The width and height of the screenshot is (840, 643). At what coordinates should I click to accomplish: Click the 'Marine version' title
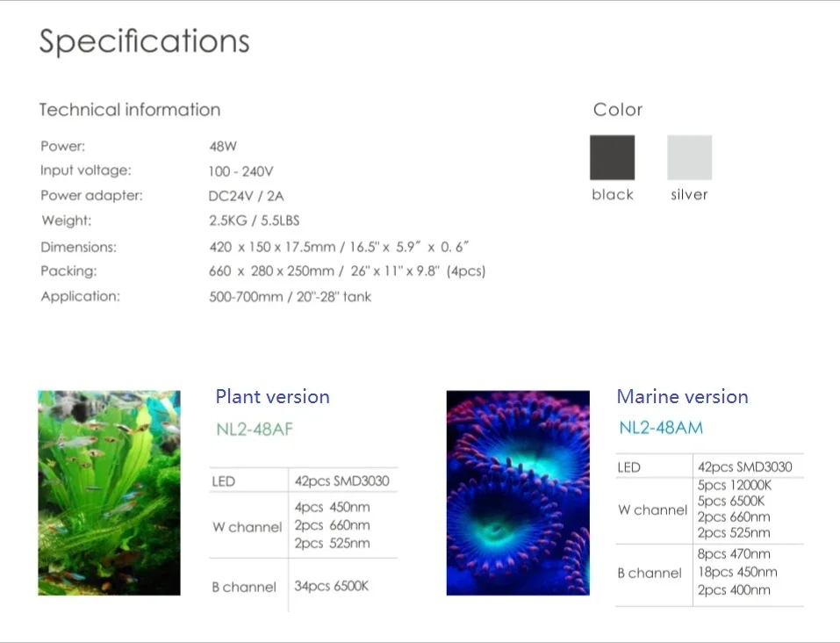683,396
